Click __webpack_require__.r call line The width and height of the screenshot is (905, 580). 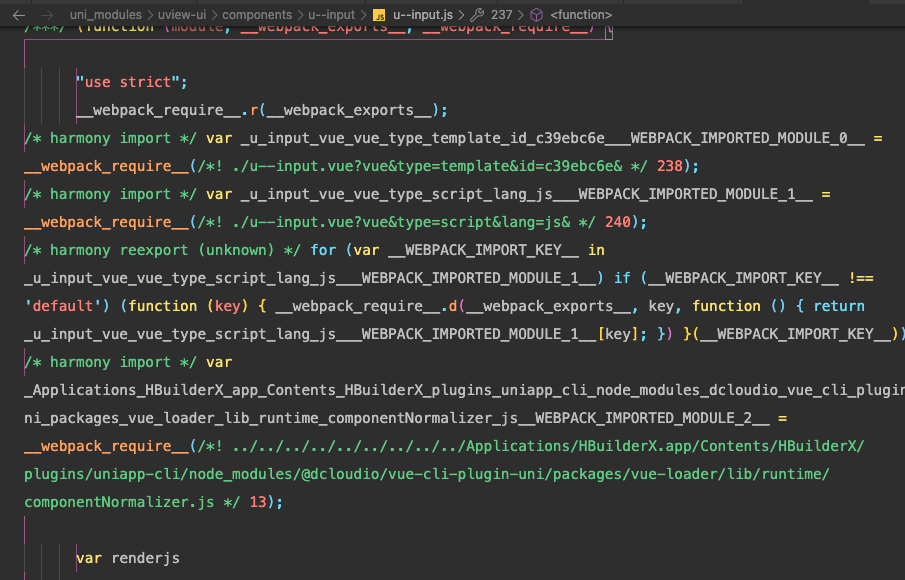pyautogui.click(x=262, y=110)
